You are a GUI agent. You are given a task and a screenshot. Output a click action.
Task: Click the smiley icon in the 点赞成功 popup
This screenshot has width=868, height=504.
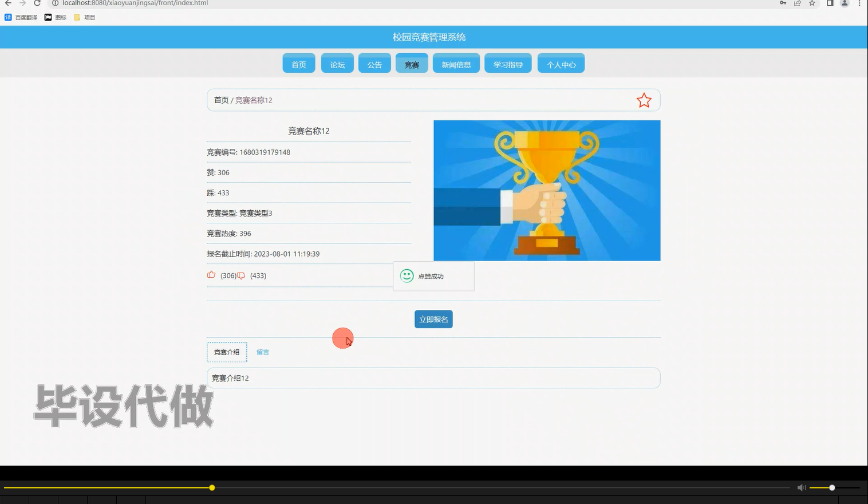click(x=407, y=275)
